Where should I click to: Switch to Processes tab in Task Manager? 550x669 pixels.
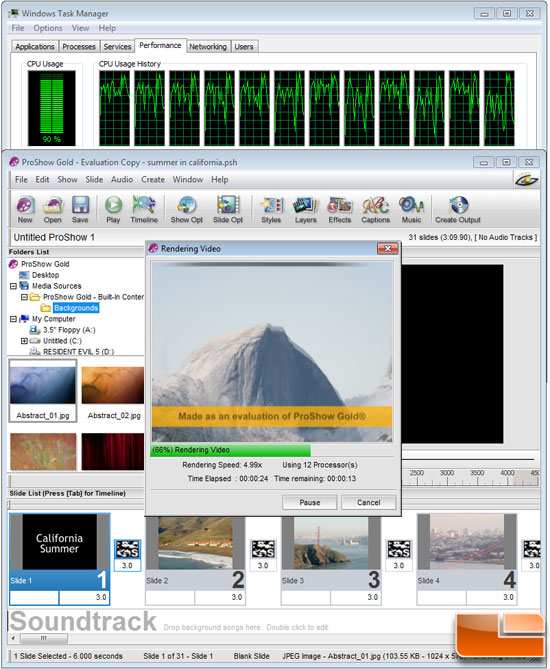(x=79, y=47)
